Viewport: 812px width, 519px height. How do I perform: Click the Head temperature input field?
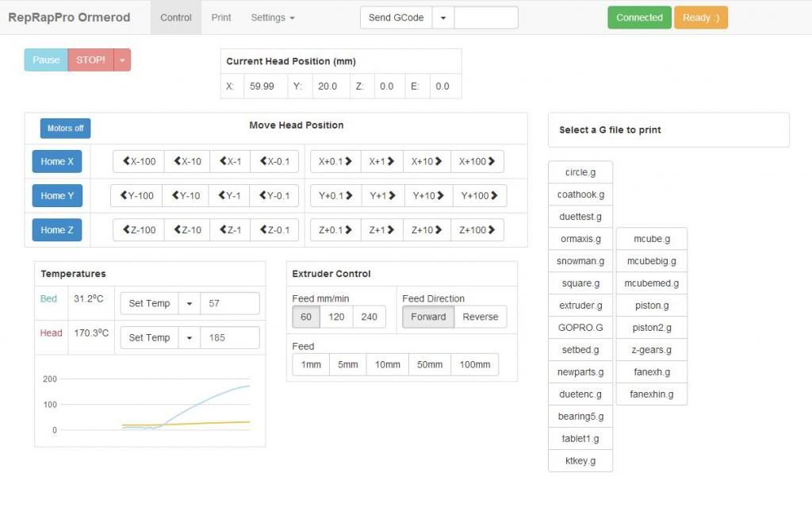230,337
